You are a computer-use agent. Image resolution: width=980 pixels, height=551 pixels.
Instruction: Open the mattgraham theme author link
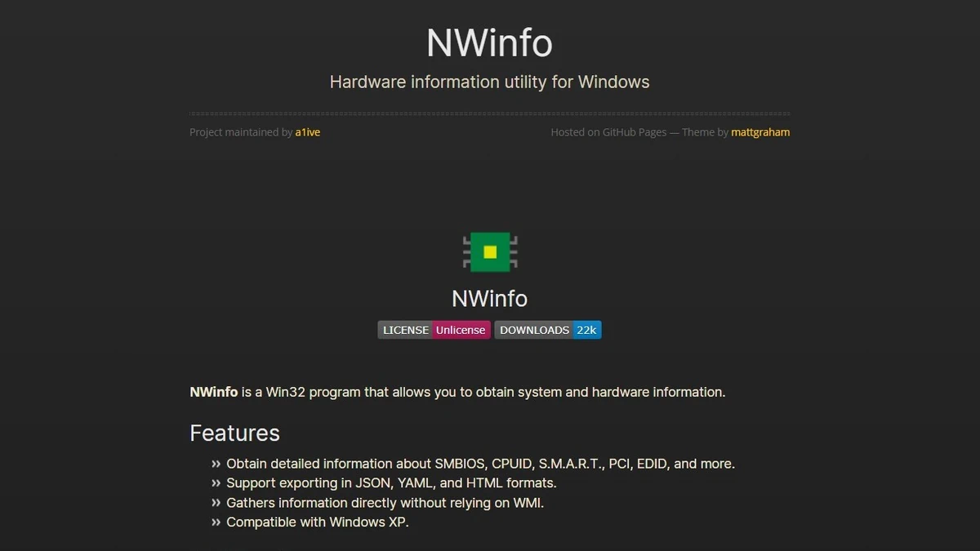tap(760, 131)
